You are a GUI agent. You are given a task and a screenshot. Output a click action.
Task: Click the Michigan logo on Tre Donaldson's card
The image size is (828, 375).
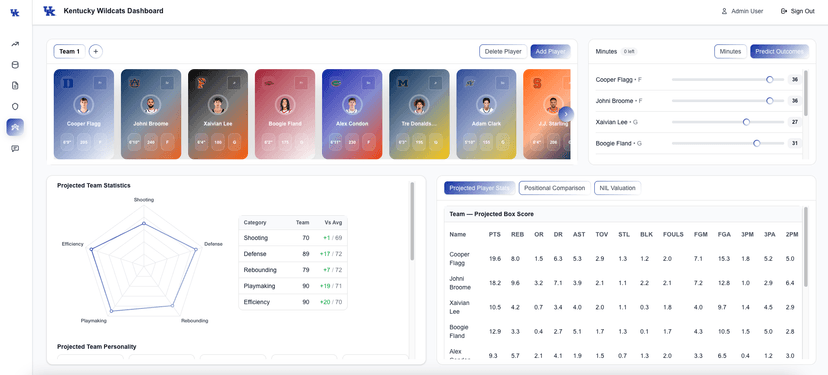[403, 83]
